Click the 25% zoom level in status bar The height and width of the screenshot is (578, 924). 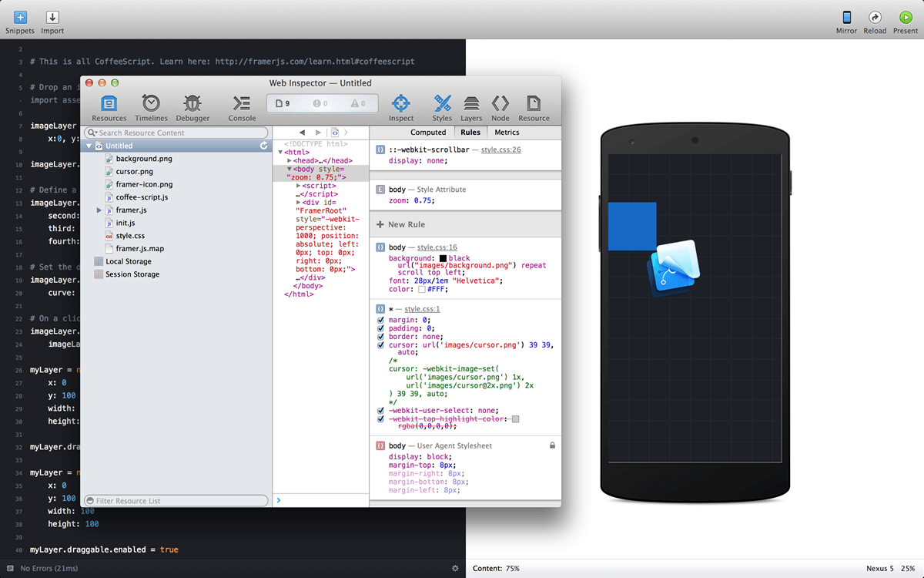click(909, 568)
